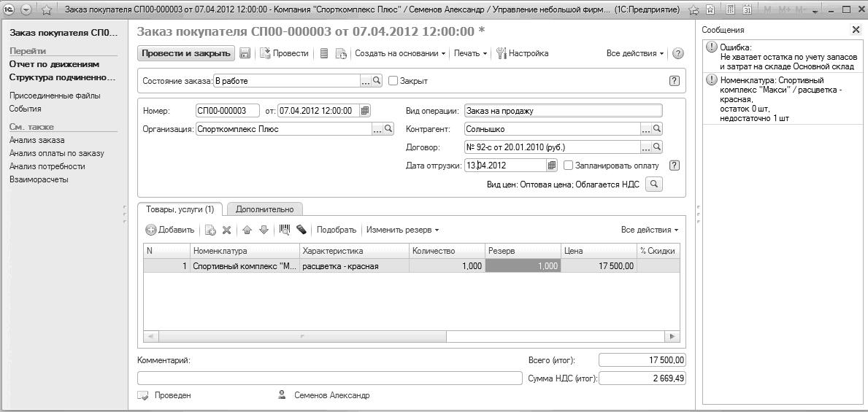Select cell 'расцветка - красная'
This screenshot has height=412, width=868.
(x=354, y=266)
